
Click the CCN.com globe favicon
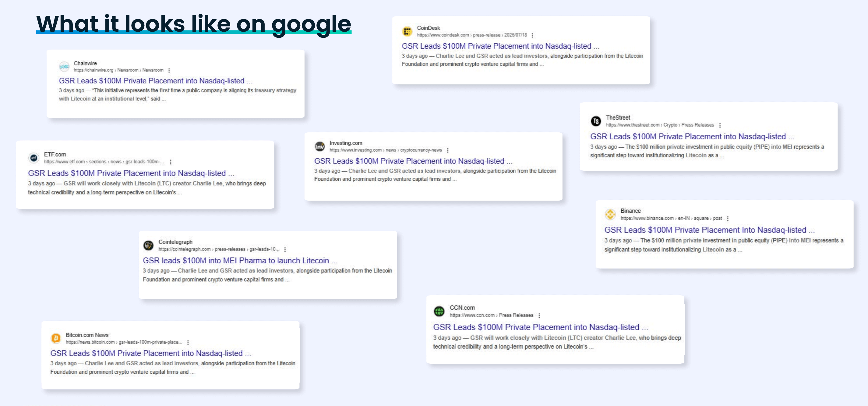pos(439,311)
